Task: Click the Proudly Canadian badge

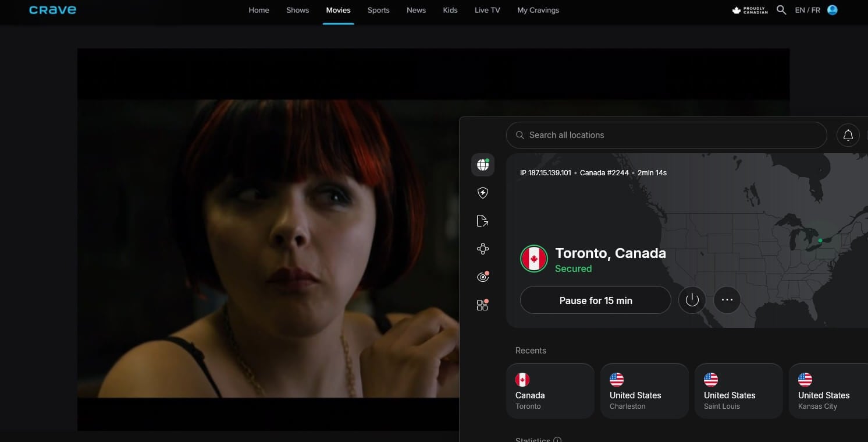Action: coord(750,10)
